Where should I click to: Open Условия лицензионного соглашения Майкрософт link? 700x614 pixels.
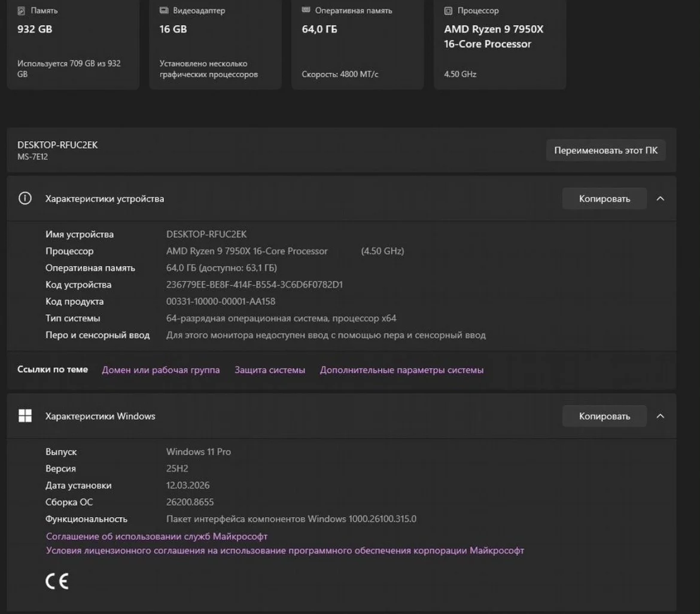(x=285, y=551)
